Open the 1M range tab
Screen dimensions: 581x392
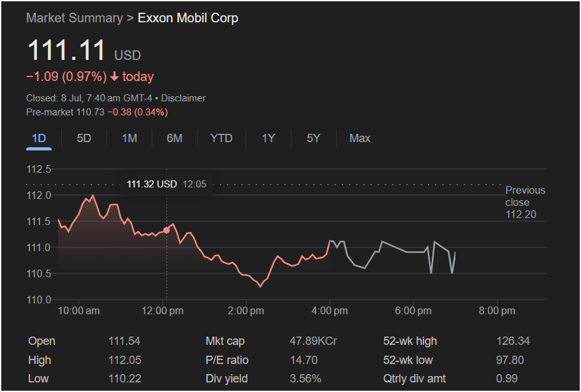pos(129,138)
